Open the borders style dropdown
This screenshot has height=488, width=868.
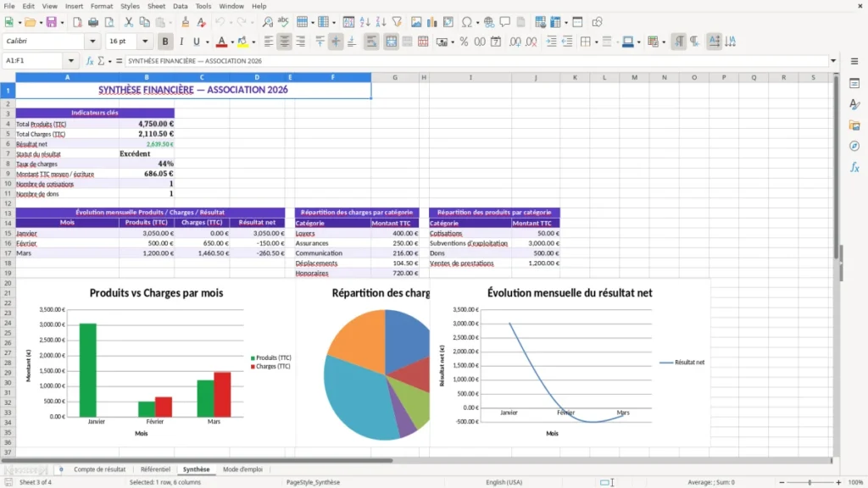(x=596, y=42)
